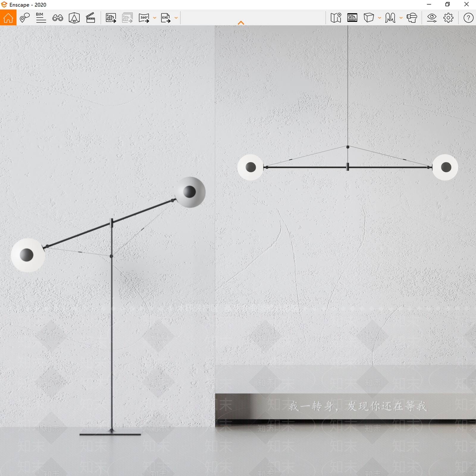Expand the rendering style dropdown arrow
Image resolution: width=476 pixels, height=476 pixels.
coord(401,18)
